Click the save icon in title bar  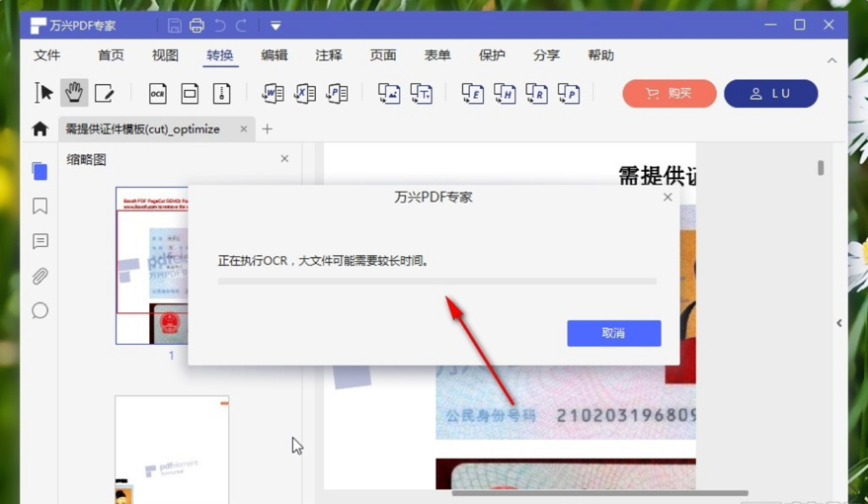pos(175,26)
